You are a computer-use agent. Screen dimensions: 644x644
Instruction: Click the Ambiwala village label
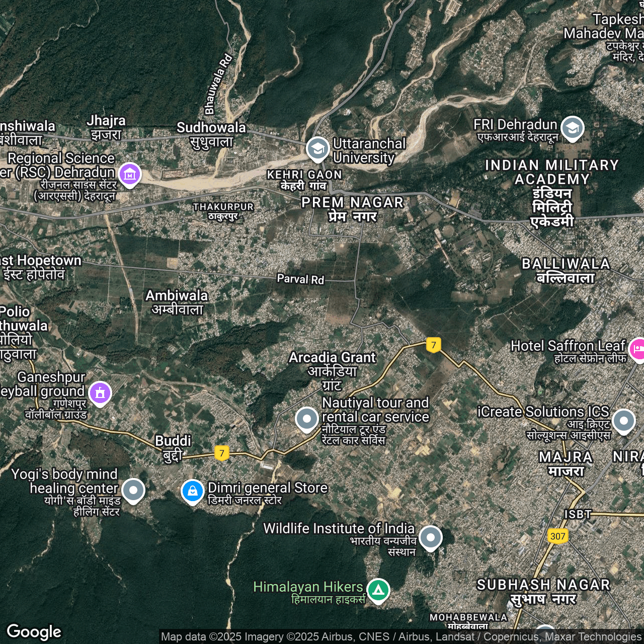(x=177, y=302)
